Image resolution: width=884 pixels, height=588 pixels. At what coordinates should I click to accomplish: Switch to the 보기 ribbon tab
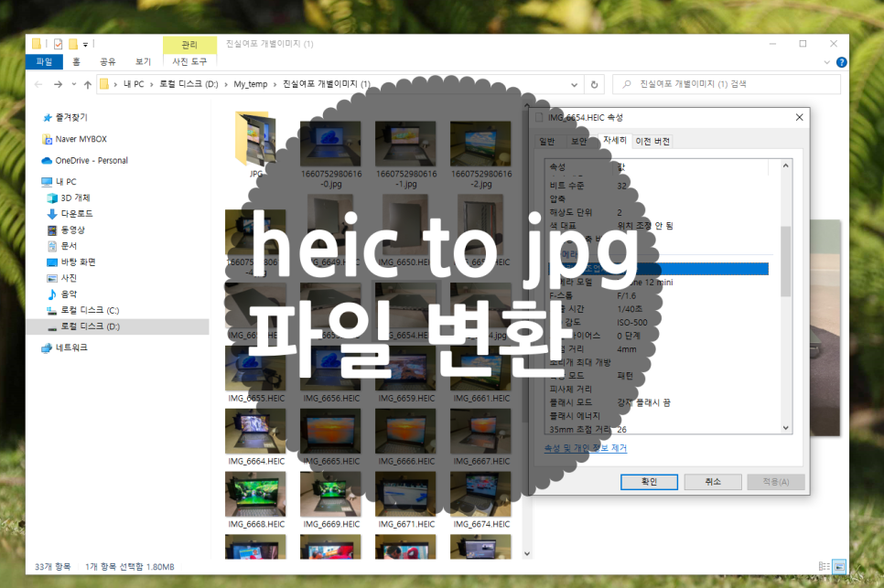pyautogui.click(x=143, y=61)
